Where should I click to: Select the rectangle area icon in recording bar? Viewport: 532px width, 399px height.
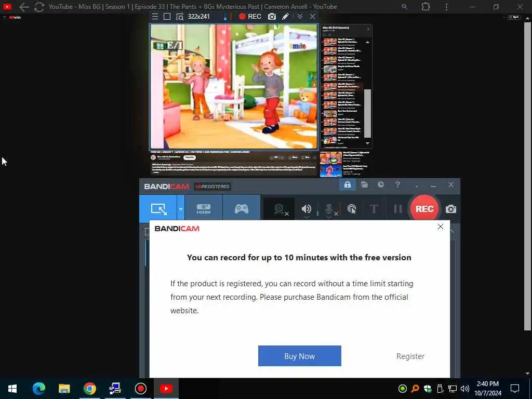coord(167,17)
